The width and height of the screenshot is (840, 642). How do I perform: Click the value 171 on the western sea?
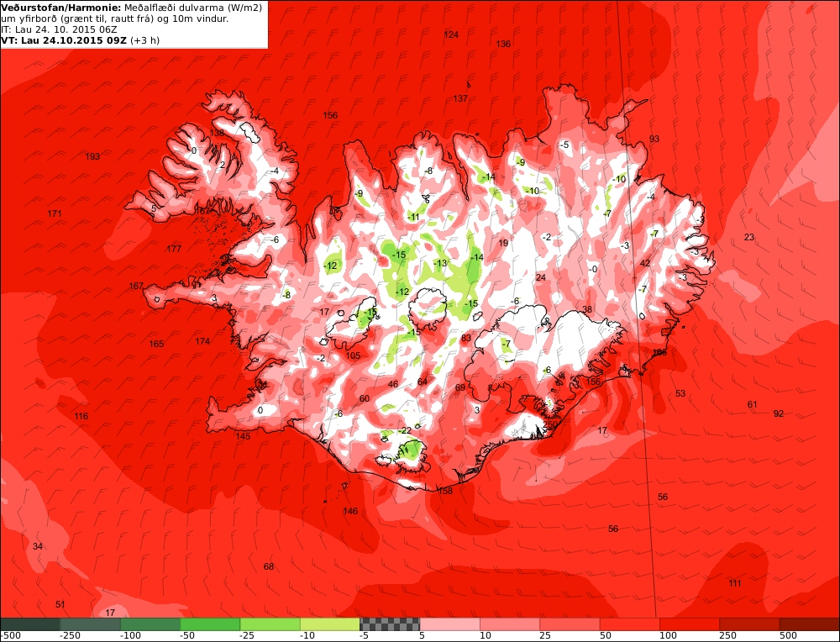point(55,213)
